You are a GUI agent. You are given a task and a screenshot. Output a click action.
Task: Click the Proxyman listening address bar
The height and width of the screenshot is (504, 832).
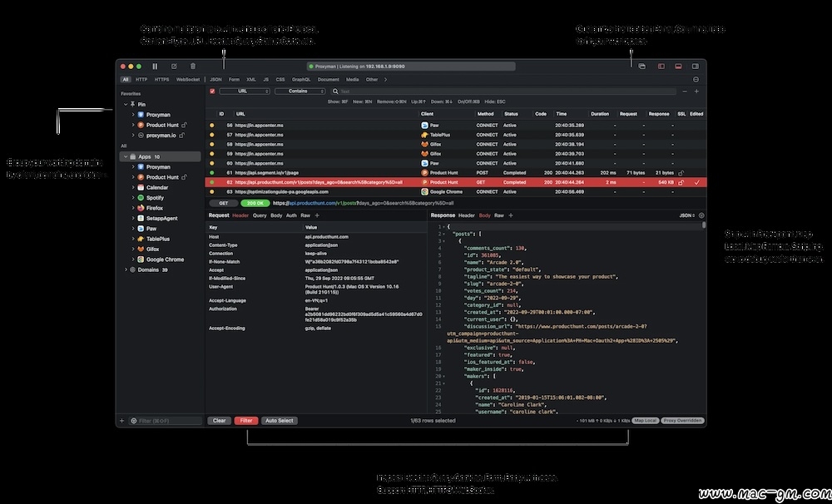pyautogui.click(x=411, y=67)
